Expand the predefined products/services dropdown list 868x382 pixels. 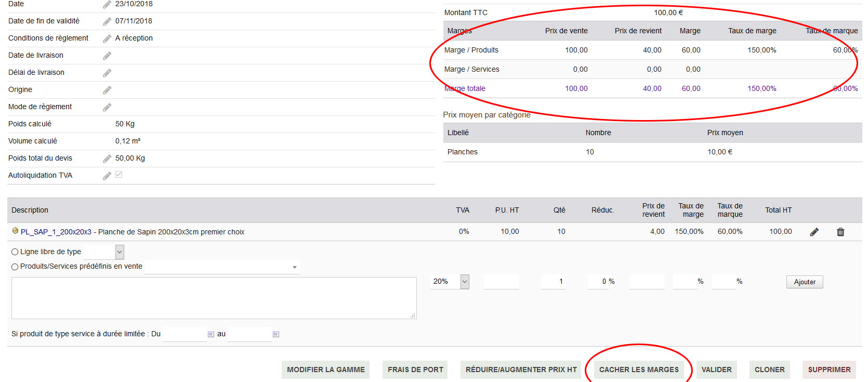[x=294, y=267]
